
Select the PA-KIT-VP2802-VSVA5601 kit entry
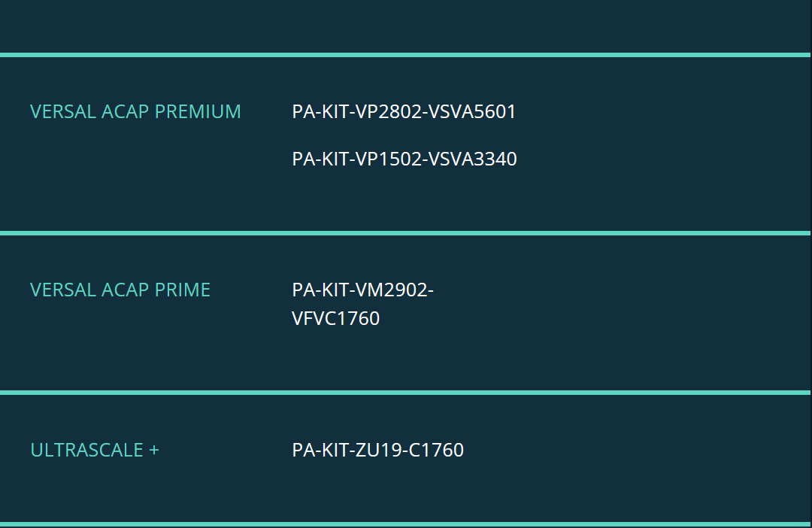point(404,111)
